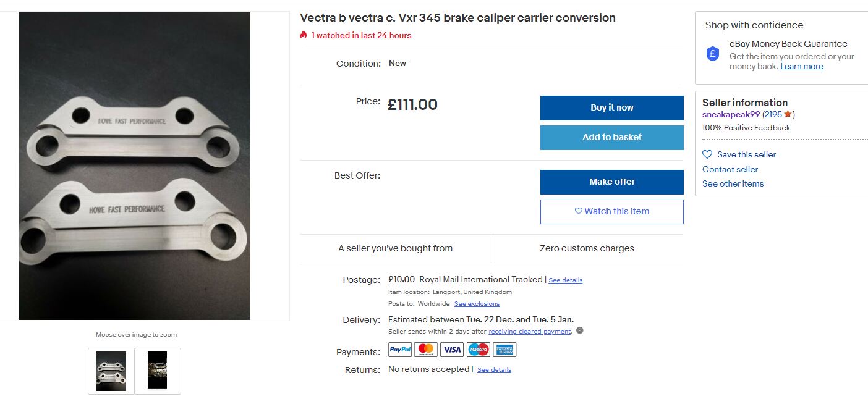
Task: Open the Contact seller link
Action: [730, 169]
